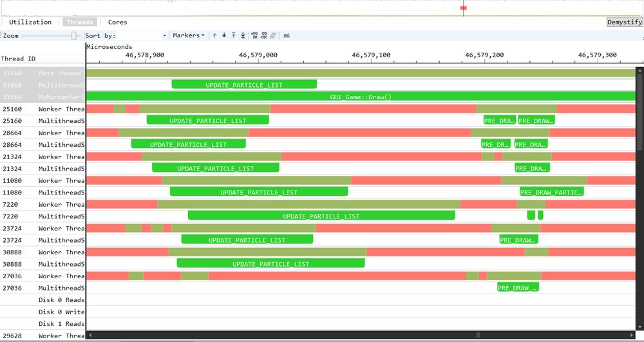
Task: Select the 27036 Worker Thread row label
Action: point(43,276)
